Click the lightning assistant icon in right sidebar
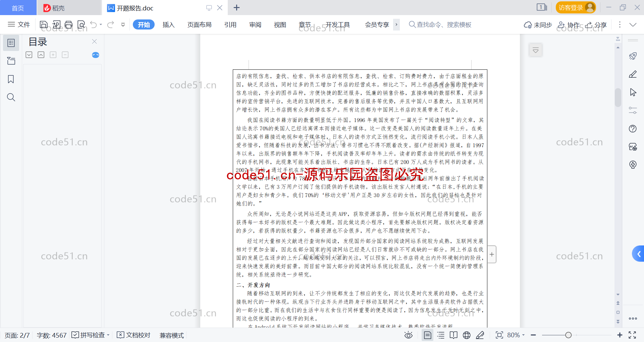Image resolution: width=644 pixels, height=342 pixels. click(x=633, y=165)
